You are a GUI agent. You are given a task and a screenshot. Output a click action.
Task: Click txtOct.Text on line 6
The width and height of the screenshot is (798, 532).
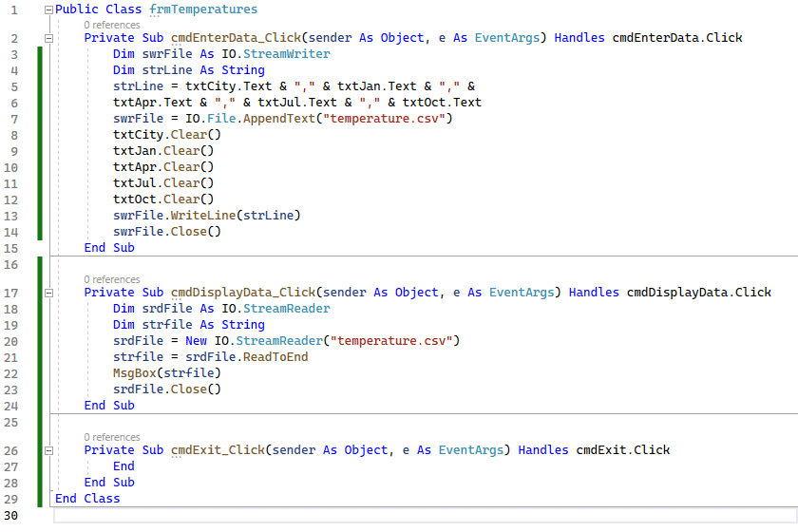pyautogui.click(x=442, y=103)
